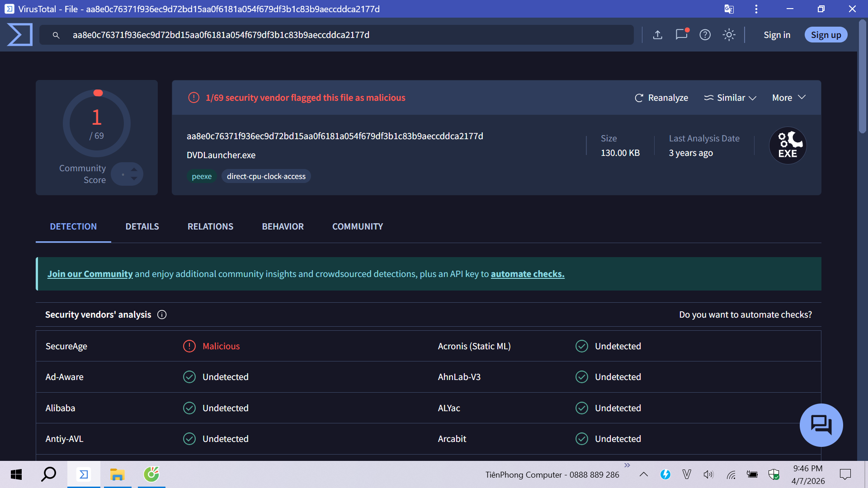
Task: Click the network Wi-Fi tray icon
Action: 731,474
